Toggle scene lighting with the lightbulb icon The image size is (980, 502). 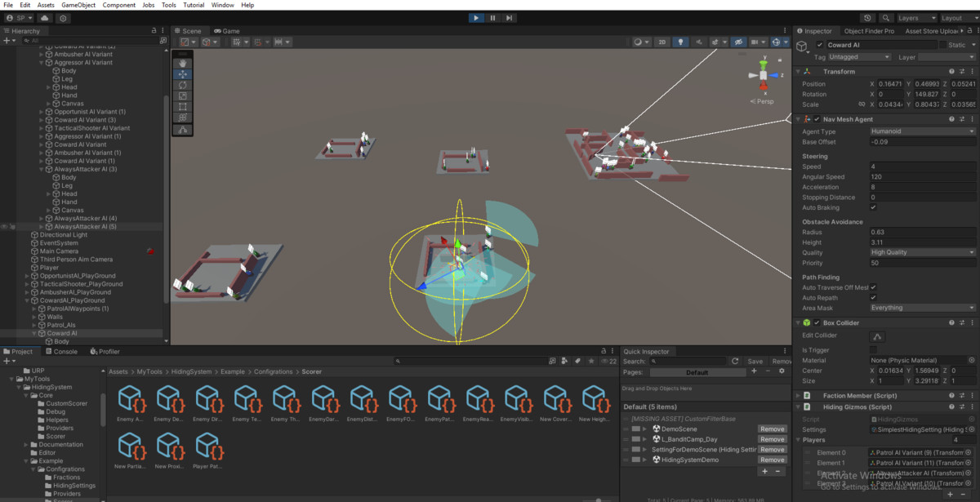pyautogui.click(x=680, y=42)
